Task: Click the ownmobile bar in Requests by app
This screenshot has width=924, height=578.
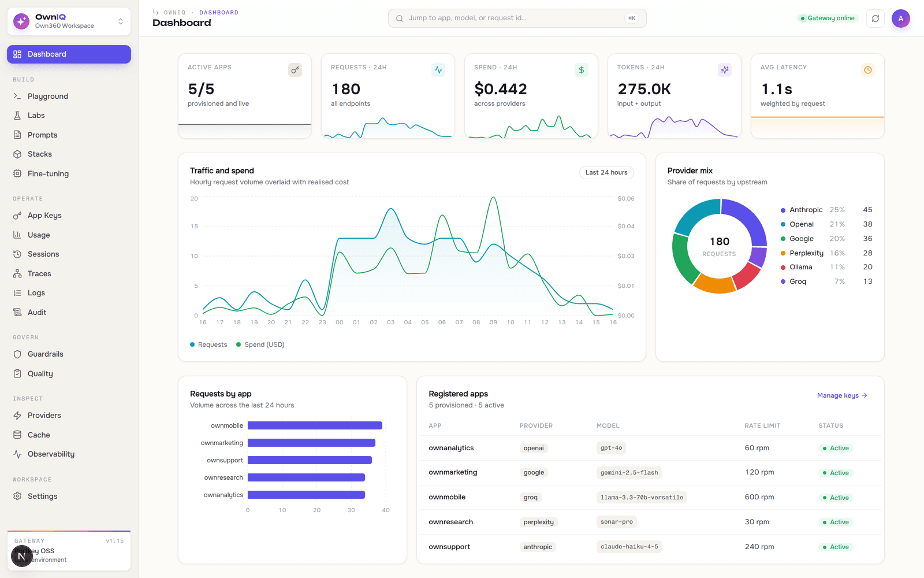Action: tap(315, 425)
